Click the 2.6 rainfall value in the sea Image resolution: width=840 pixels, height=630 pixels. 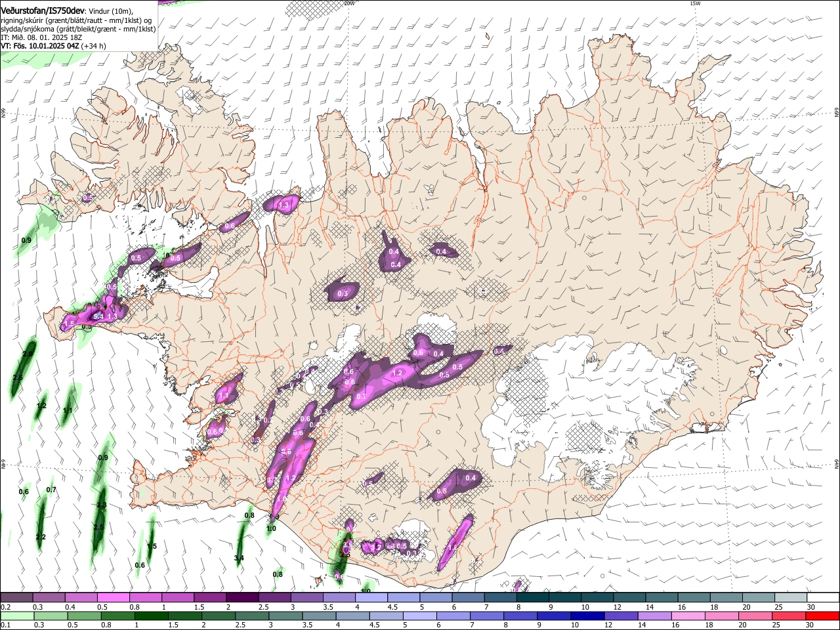click(18, 378)
